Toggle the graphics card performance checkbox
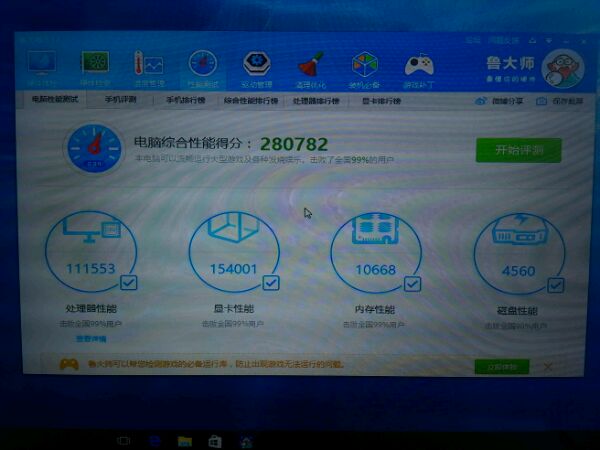 click(x=271, y=283)
